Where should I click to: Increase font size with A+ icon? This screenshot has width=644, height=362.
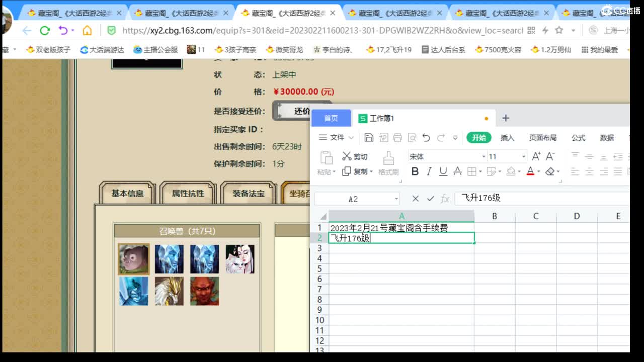536,156
